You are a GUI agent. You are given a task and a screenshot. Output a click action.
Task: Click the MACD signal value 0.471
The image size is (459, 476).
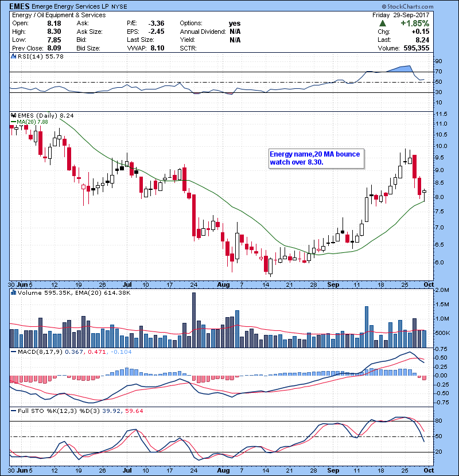(97, 352)
